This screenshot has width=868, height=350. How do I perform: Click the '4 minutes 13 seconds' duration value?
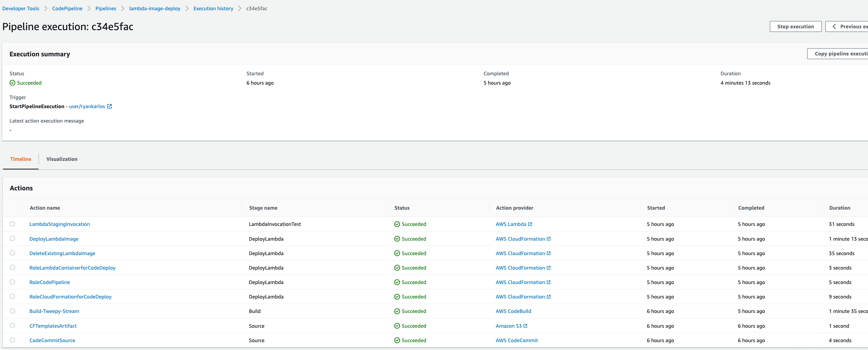(745, 83)
